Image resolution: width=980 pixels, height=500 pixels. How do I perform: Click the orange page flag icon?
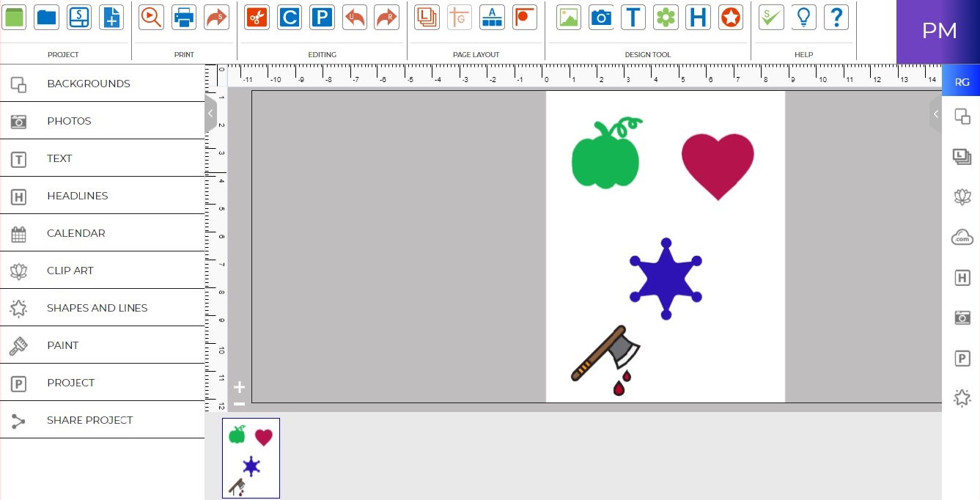(525, 17)
